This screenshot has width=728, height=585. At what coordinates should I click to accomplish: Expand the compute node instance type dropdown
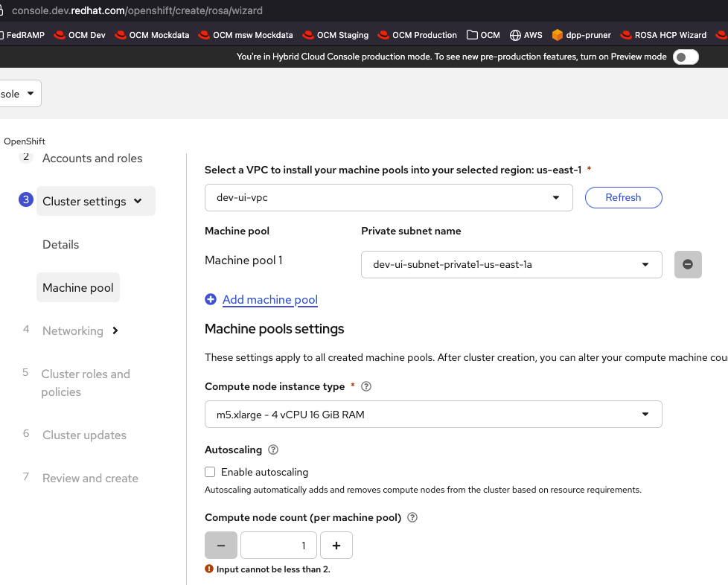coord(433,415)
